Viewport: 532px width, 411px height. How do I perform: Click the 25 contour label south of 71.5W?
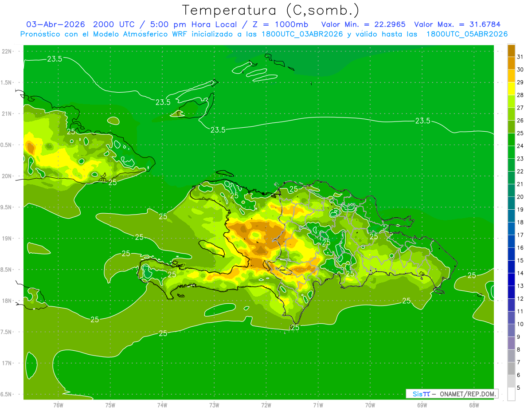point(295,328)
